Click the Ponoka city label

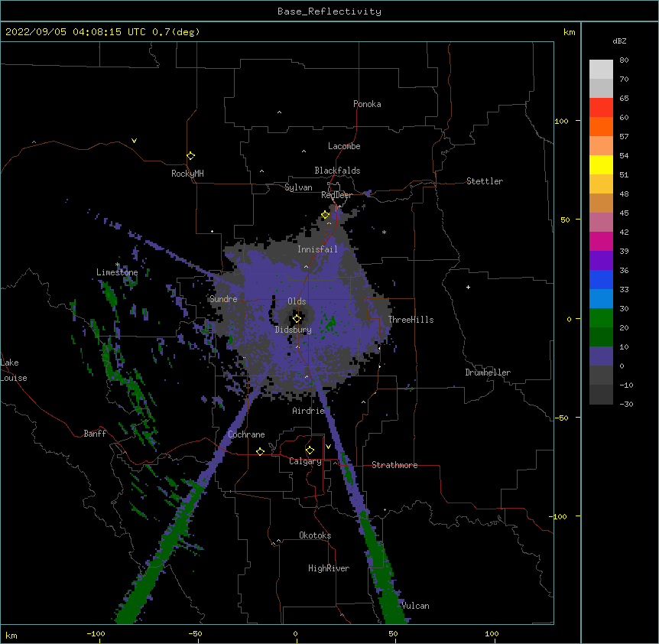click(367, 104)
